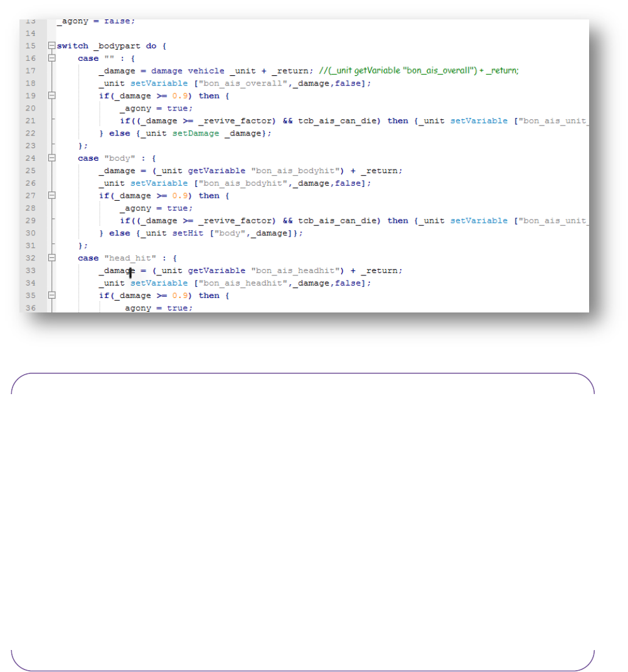Click "_agony = true;" on line 28
This screenshot has height=672, width=628.
pyautogui.click(x=156, y=208)
